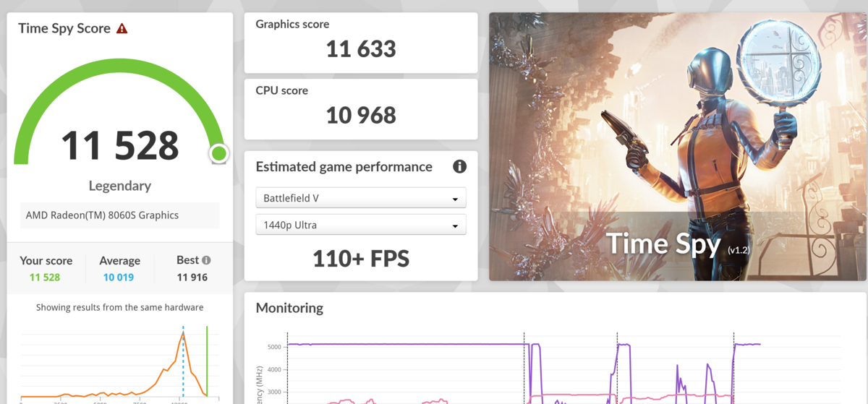Viewport: 868px width, 404px height.
Task: Click the 1440p Ultra dropdown arrow
Action: point(455,225)
